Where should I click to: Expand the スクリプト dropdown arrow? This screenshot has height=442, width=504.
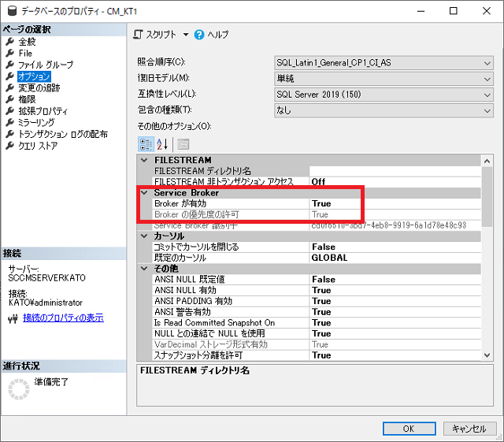pyautogui.click(x=186, y=35)
